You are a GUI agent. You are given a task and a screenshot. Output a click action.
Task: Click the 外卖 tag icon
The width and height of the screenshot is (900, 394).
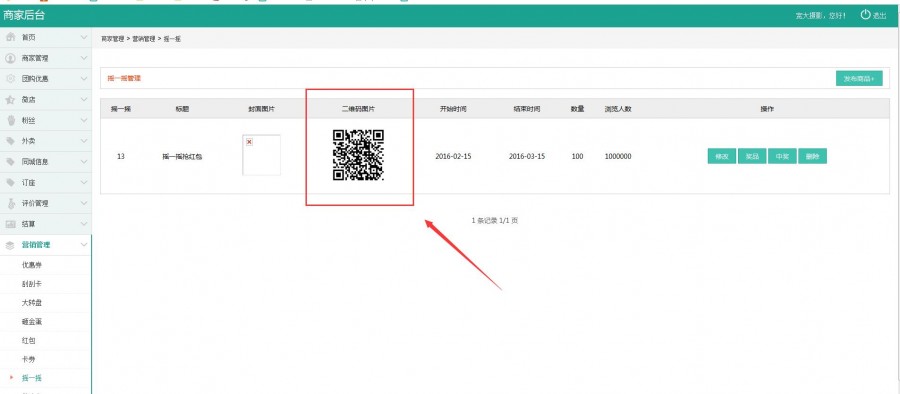click(x=10, y=141)
